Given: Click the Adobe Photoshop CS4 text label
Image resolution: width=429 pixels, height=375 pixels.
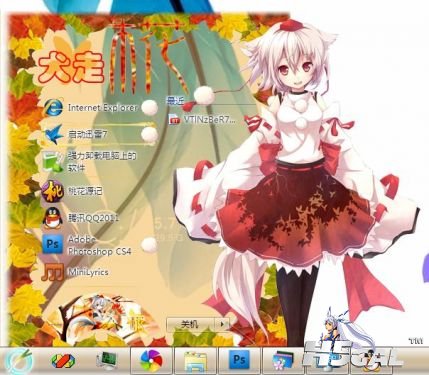Looking at the screenshot, I should coord(100,245).
